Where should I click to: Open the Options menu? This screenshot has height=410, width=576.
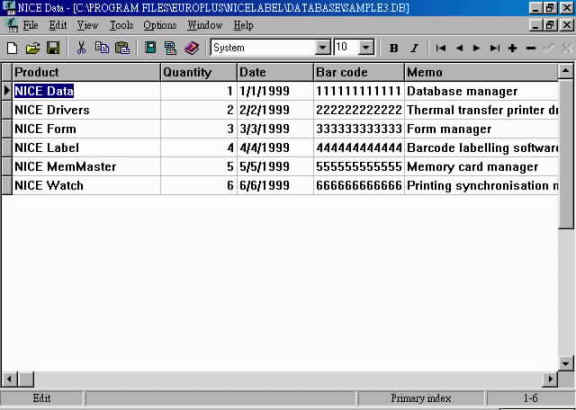(160, 25)
